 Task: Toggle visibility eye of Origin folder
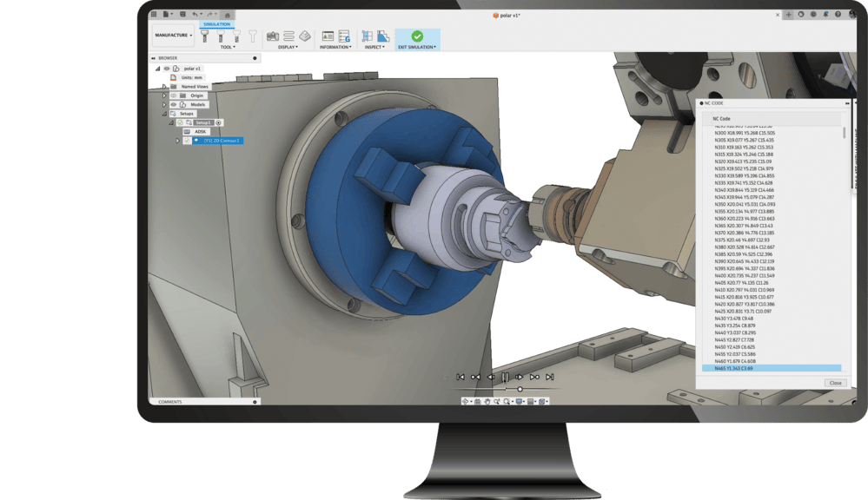click(x=173, y=95)
